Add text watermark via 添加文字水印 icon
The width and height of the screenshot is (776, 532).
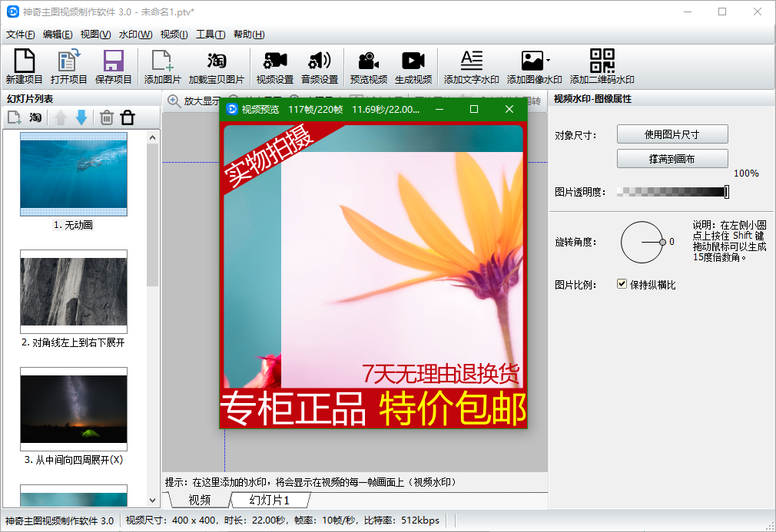click(471, 67)
